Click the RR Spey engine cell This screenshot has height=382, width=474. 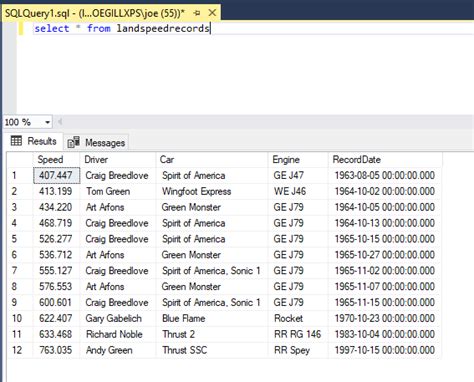[298, 350]
